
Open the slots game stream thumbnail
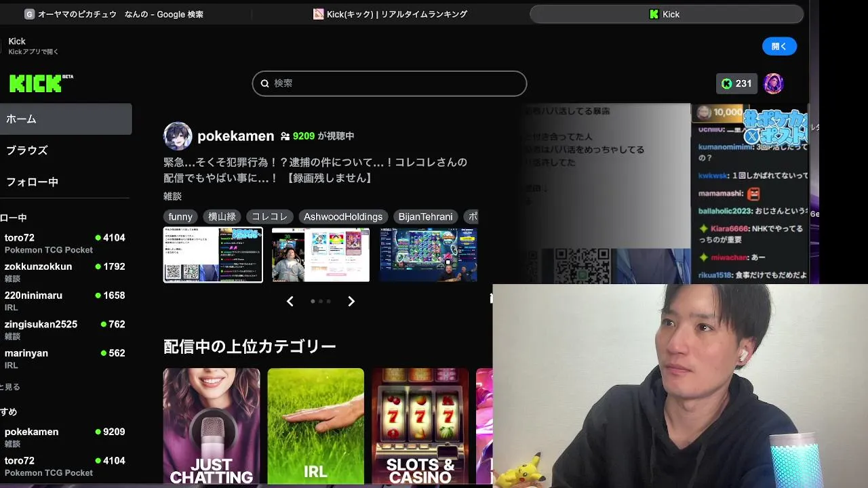point(428,255)
